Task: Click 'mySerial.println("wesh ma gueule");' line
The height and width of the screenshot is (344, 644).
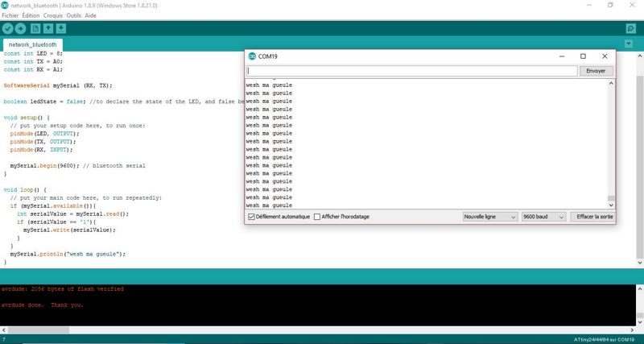Action: pos(68,254)
